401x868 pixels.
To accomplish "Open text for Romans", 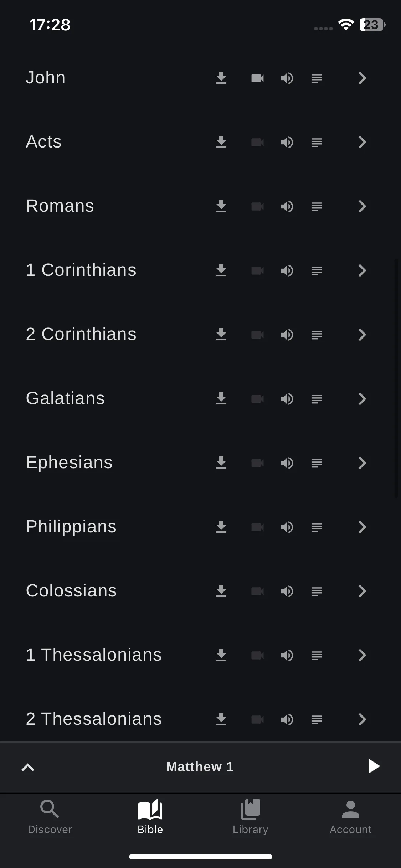I will click(x=317, y=206).
